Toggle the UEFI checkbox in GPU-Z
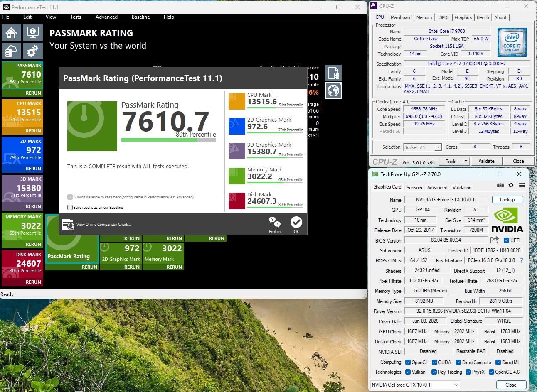 (506, 240)
